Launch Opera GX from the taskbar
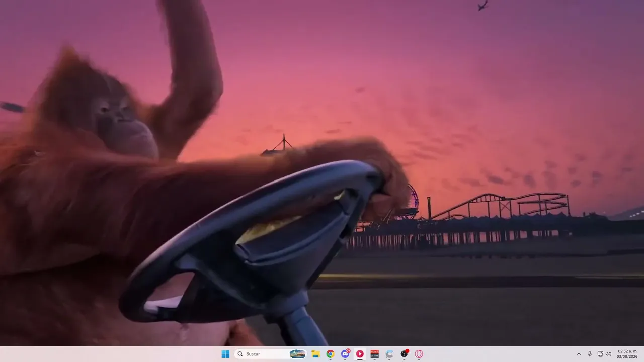Viewport: 644px width, 362px height. (x=419, y=354)
